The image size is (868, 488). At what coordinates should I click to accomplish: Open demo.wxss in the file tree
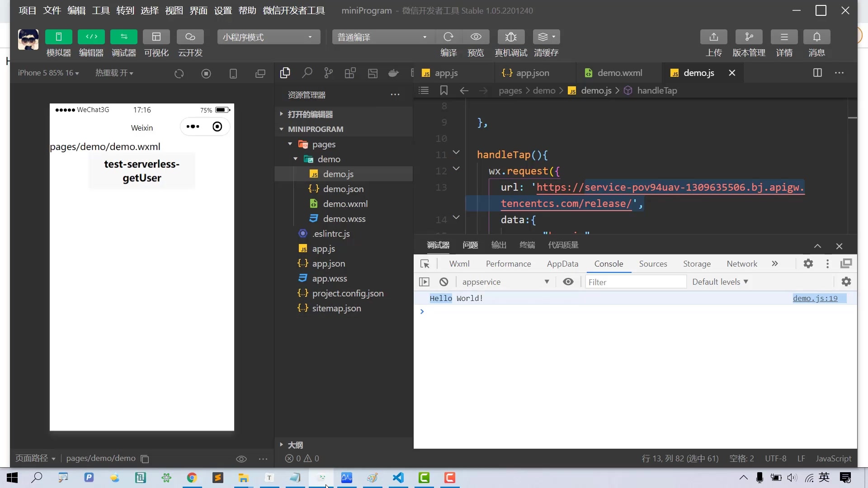(344, 219)
